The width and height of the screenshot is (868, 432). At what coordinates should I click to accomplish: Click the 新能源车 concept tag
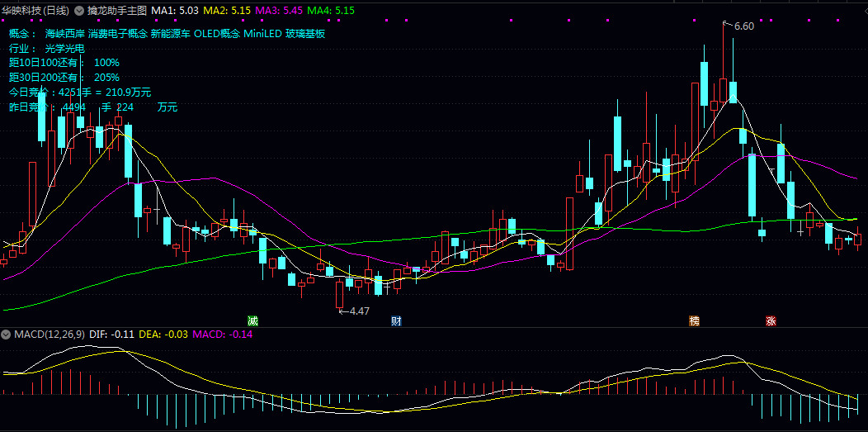171,34
